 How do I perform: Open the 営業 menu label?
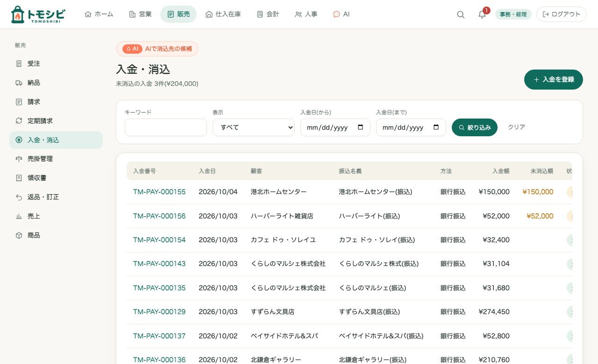click(145, 14)
